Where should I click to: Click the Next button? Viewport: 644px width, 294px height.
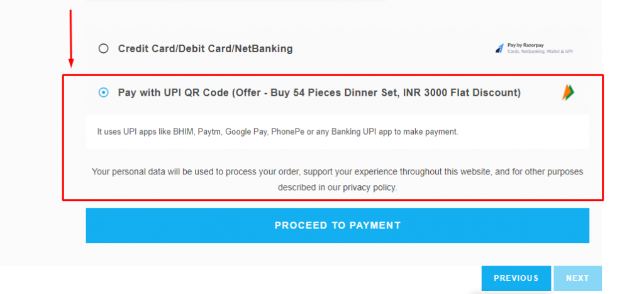pyautogui.click(x=577, y=278)
